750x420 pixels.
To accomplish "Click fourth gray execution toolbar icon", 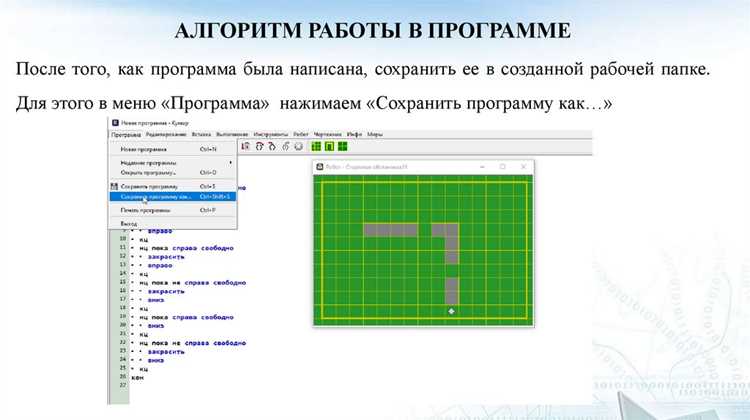I will pos(286,146).
